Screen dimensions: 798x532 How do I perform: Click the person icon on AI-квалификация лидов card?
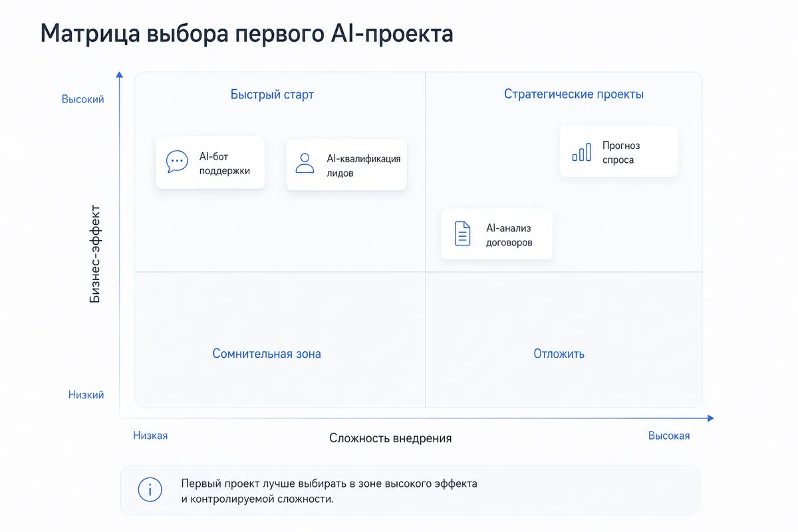pos(305,163)
